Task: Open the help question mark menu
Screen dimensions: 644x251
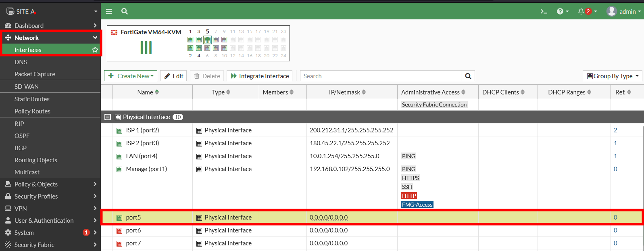Action: [562, 11]
